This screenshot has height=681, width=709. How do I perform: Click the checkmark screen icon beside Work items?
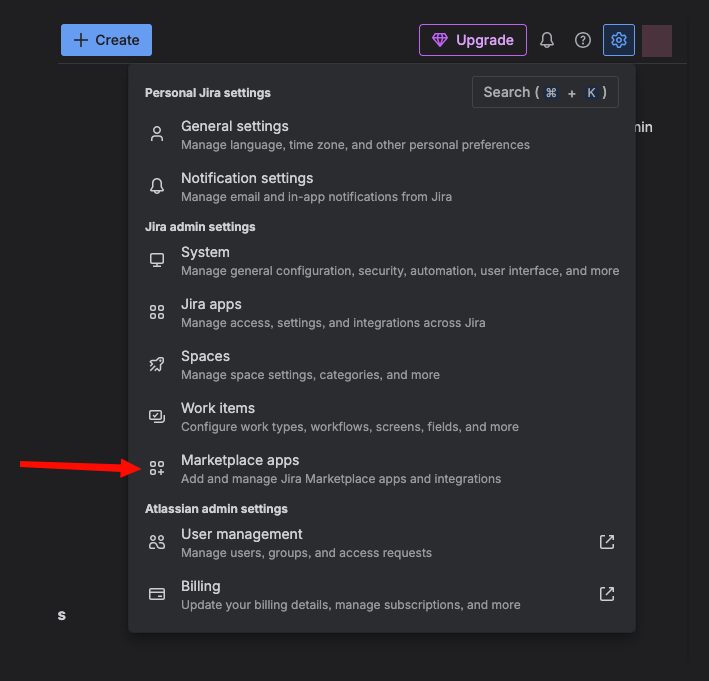[157, 416]
